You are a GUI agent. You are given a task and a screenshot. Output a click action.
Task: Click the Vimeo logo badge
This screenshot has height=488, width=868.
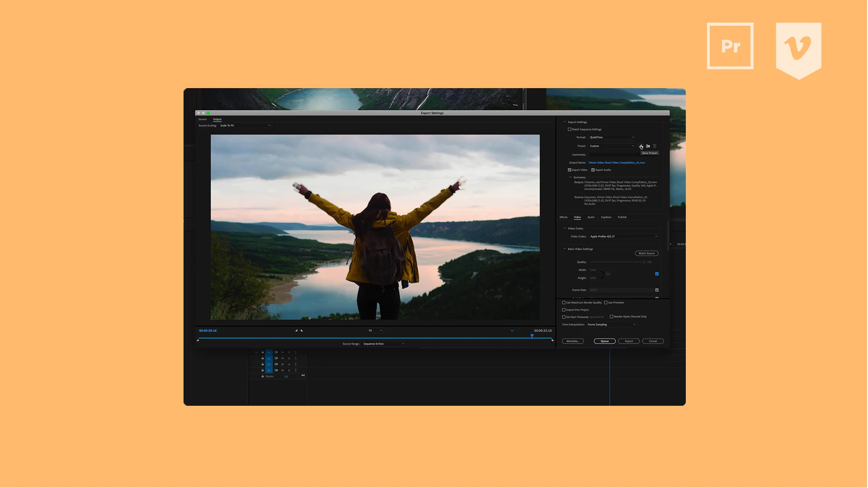click(799, 51)
